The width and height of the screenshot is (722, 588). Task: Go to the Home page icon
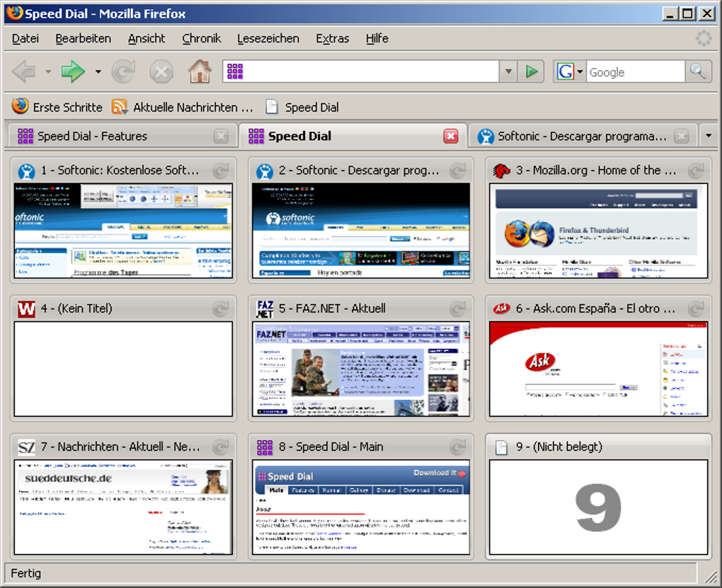coord(200,71)
